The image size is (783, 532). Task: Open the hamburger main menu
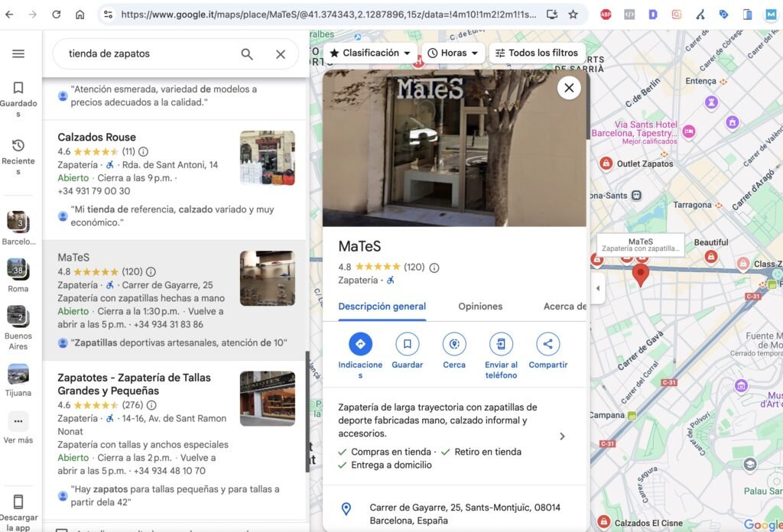18,54
